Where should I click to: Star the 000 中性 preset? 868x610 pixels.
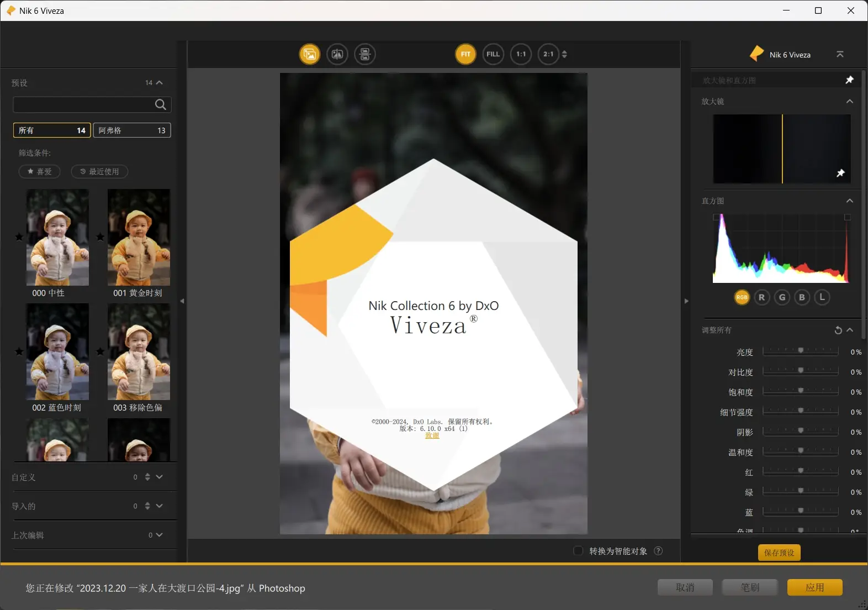[19, 237]
